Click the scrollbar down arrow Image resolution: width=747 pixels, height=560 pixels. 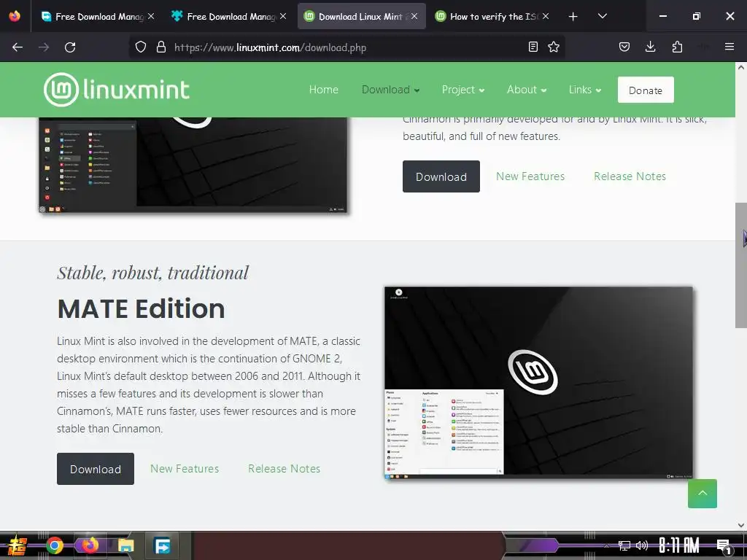click(x=741, y=525)
